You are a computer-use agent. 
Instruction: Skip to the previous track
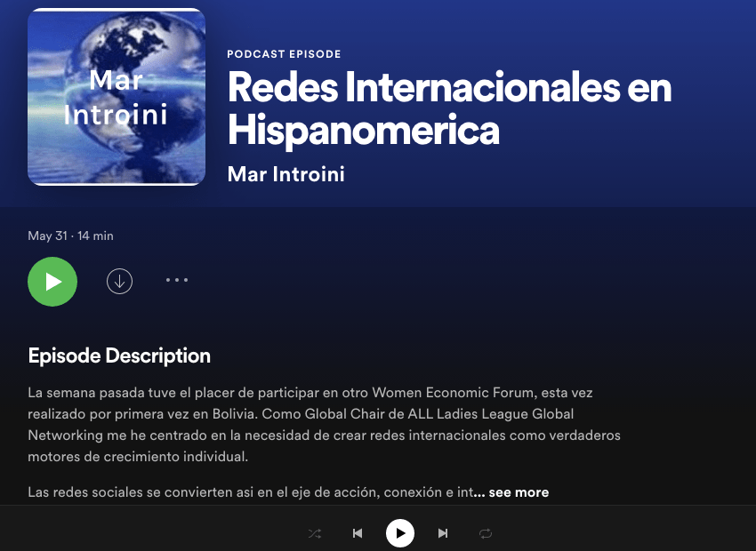[358, 533]
